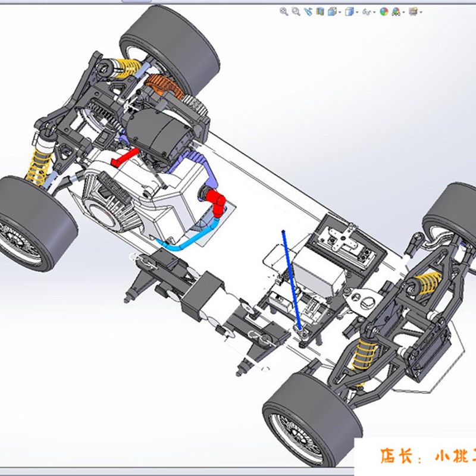Open the View Orientation cube icon
Screen dimensions: 476x476
tap(331, 10)
